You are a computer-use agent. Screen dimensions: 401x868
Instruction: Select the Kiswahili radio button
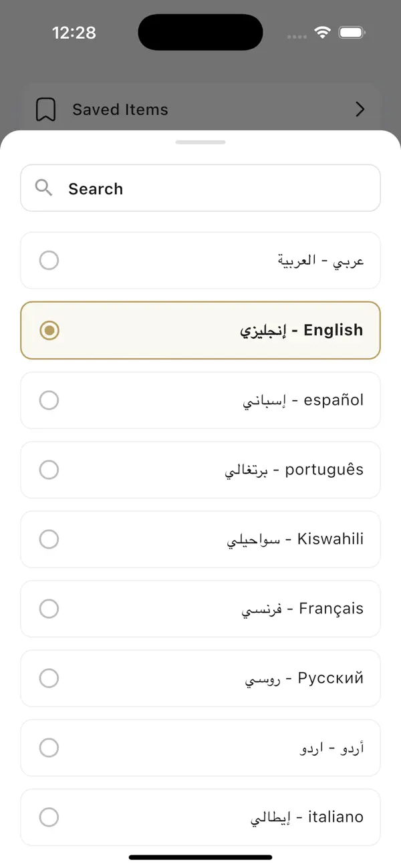coord(49,539)
